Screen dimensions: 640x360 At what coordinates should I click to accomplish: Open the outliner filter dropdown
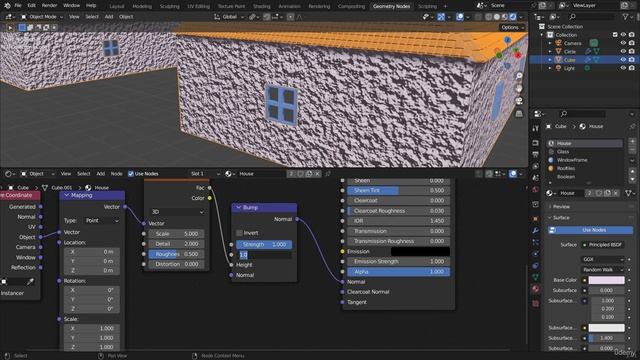(627, 17)
